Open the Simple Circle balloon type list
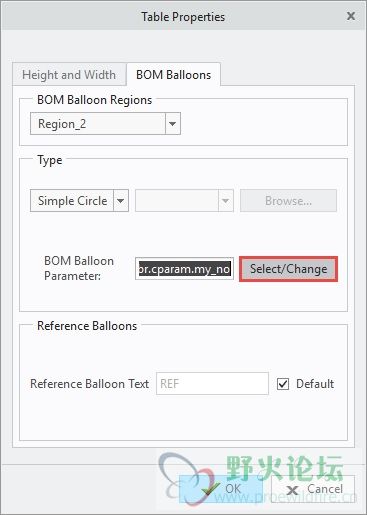367x515 pixels. pos(79,201)
